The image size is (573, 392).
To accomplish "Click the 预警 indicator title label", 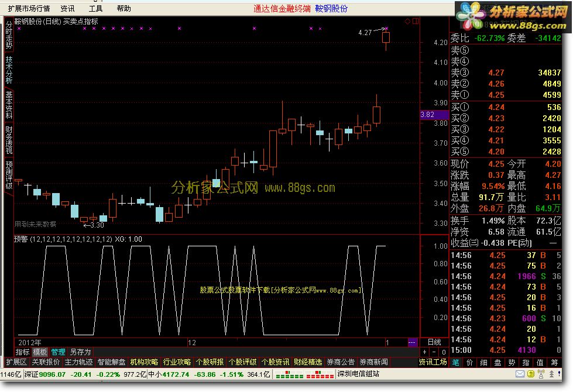I will pos(21,239).
